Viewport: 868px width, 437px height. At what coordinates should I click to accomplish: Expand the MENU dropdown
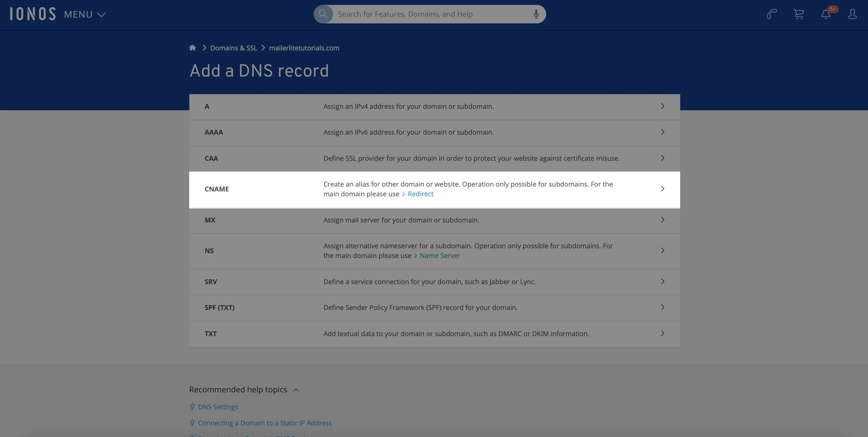click(x=85, y=15)
